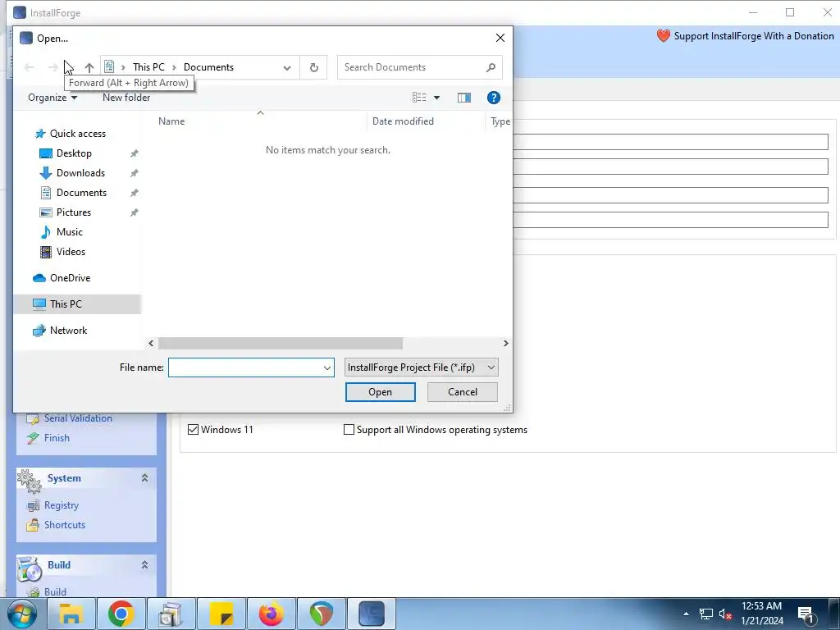Image resolution: width=840 pixels, height=630 pixels.
Task: Open Registry section in InstallForge sidebar
Action: click(x=61, y=505)
